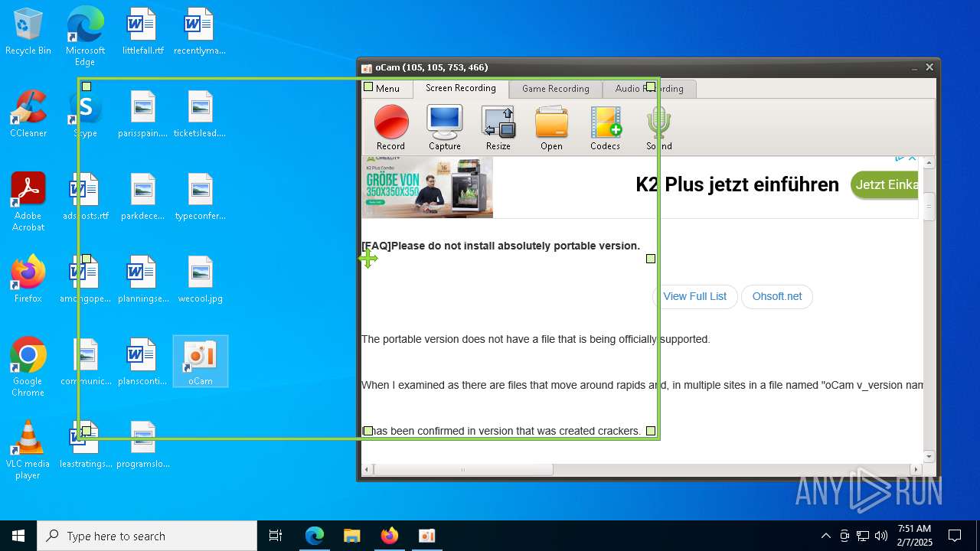This screenshot has height=551, width=980.
Task: Open the Resize tool in oCam
Action: point(498,128)
